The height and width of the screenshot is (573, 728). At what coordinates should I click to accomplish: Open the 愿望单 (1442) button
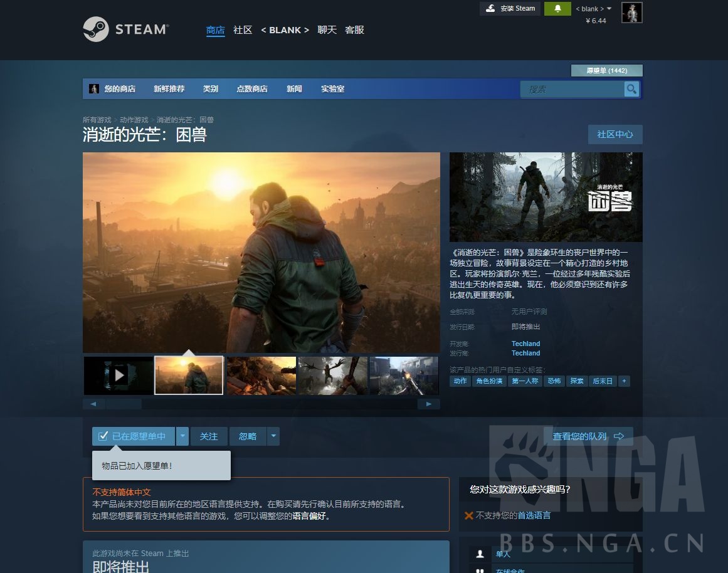[x=607, y=71]
